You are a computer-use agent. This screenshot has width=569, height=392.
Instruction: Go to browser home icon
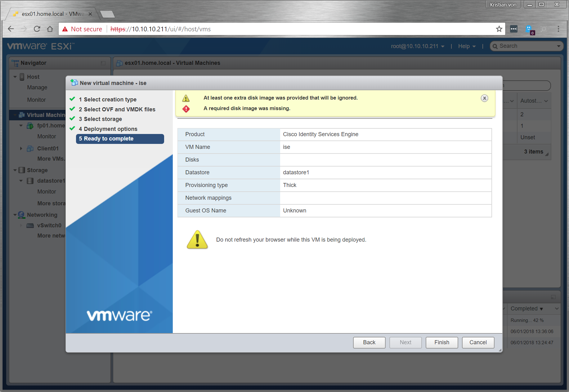tap(50, 29)
